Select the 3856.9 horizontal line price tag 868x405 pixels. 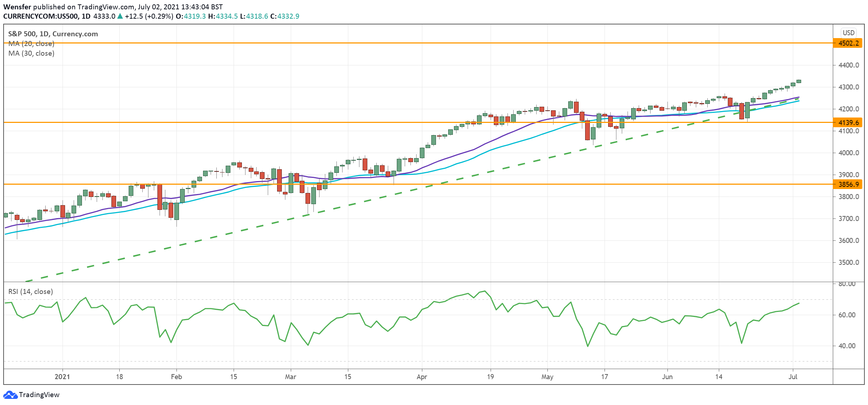click(x=848, y=184)
